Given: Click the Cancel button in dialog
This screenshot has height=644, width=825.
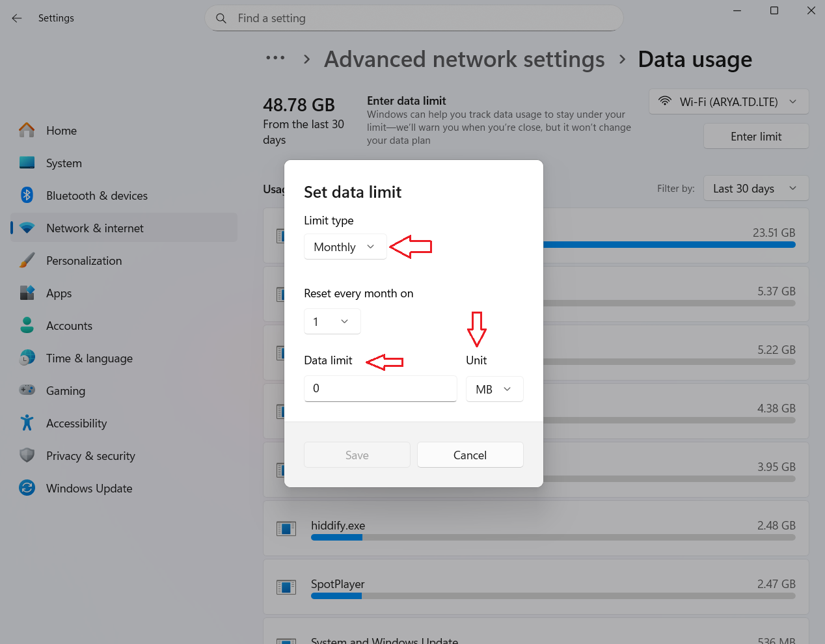Looking at the screenshot, I should click(470, 455).
